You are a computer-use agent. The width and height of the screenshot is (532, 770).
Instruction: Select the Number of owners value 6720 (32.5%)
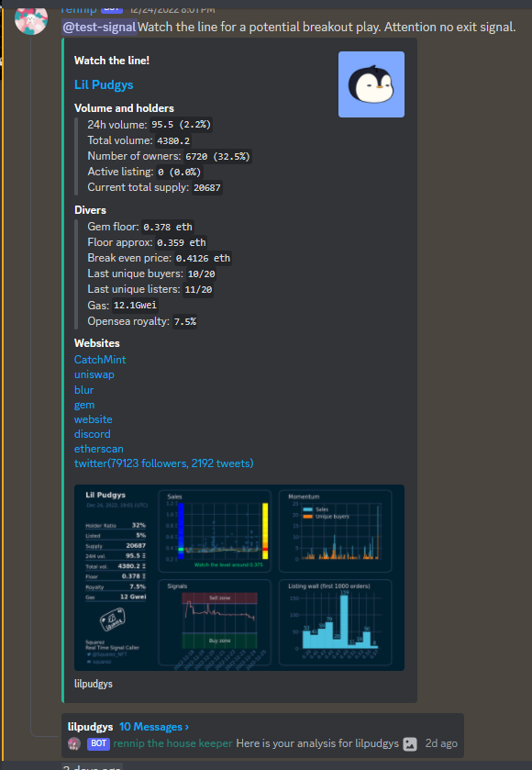218,157
